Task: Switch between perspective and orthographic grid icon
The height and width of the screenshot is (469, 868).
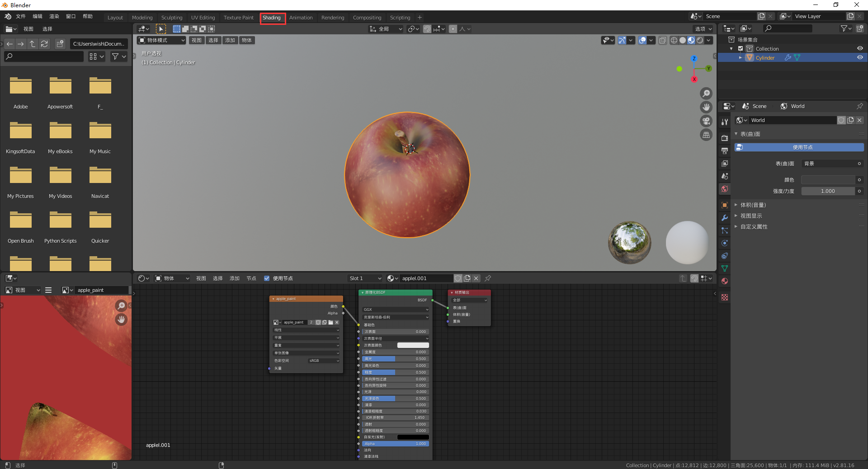Action: (706, 135)
